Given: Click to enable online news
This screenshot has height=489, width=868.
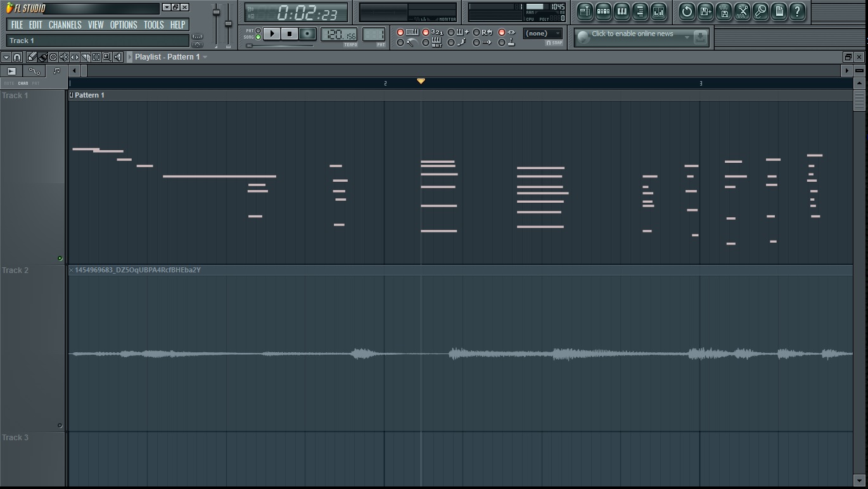Looking at the screenshot, I should [x=632, y=34].
